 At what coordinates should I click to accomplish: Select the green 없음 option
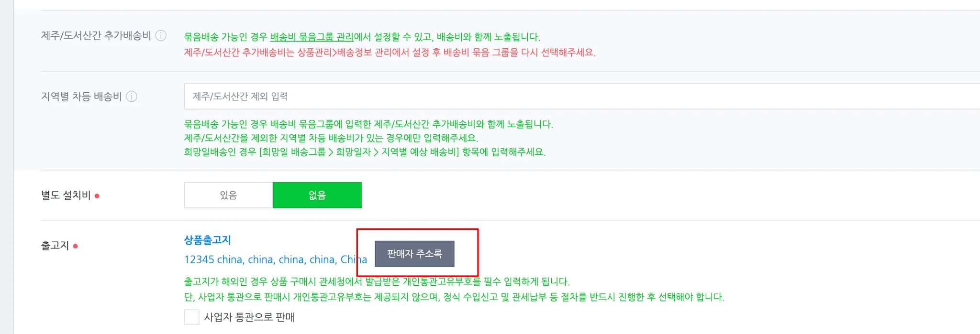point(317,195)
